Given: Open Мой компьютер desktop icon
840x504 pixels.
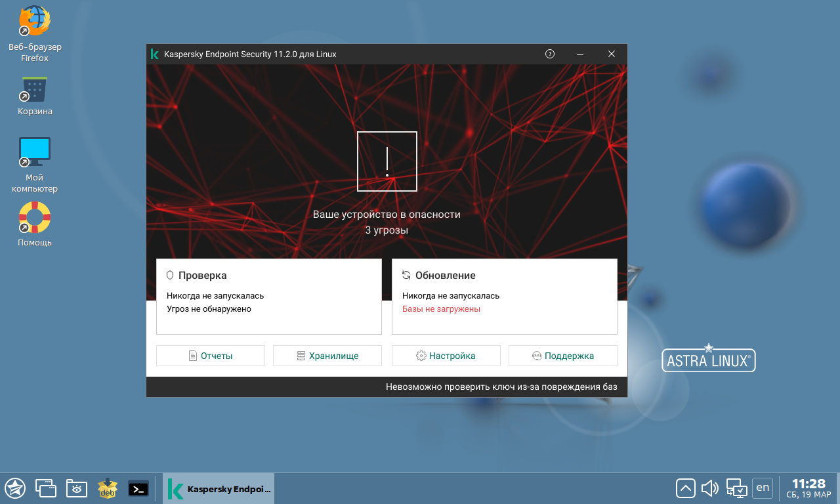Looking at the screenshot, I should (35, 165).
